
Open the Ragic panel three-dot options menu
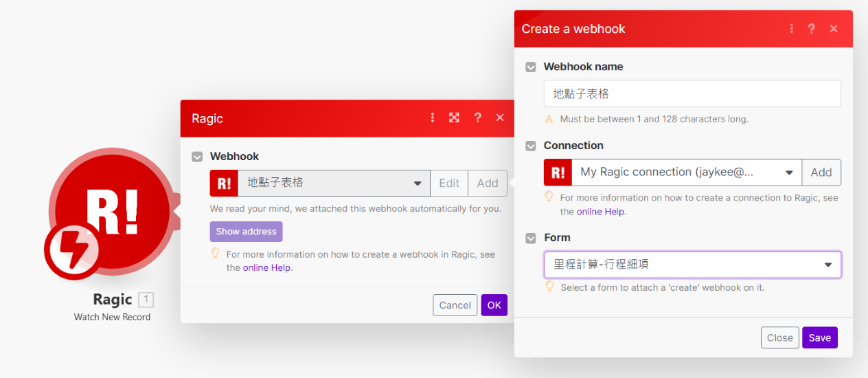(432, 118)
